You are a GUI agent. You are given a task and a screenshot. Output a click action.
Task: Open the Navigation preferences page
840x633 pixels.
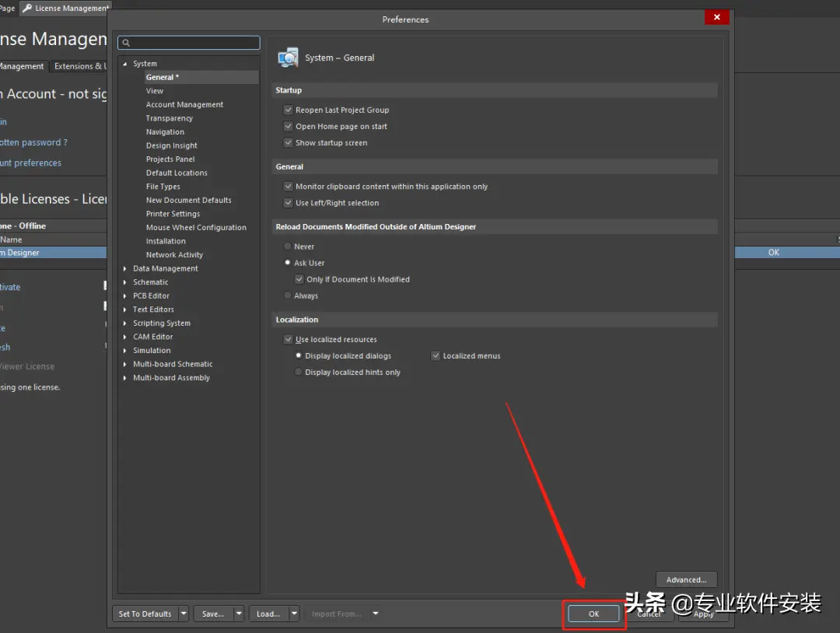165,131
